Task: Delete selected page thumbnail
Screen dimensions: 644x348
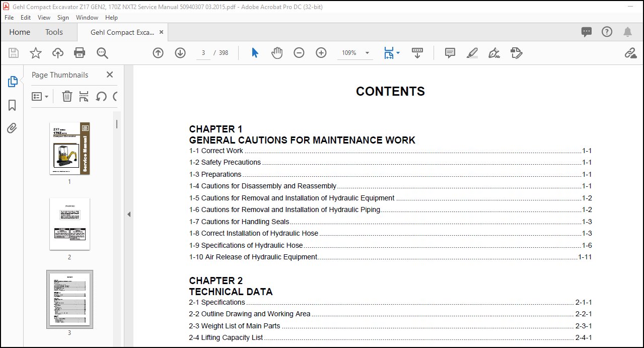Action: (x=67, y=96)
